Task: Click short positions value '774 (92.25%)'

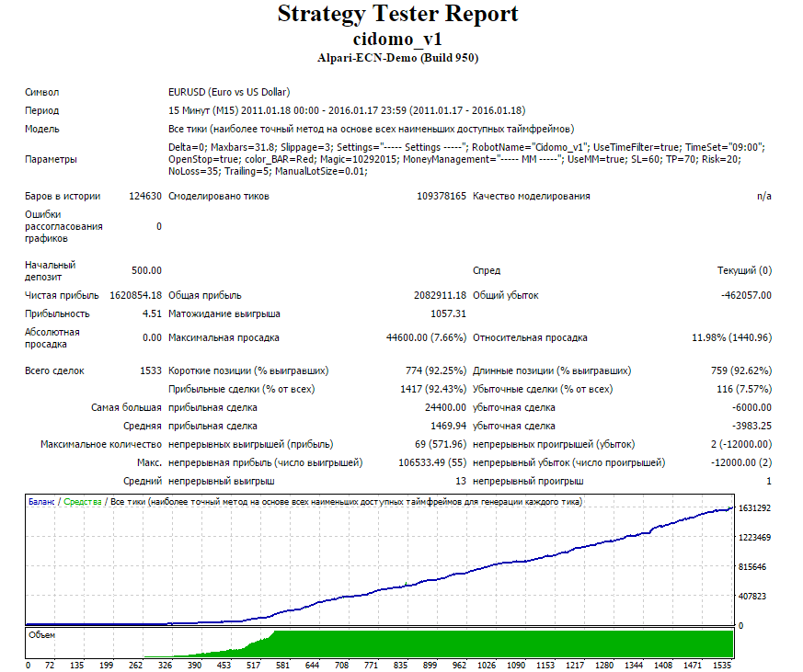Action: click(x=436, y=370)
